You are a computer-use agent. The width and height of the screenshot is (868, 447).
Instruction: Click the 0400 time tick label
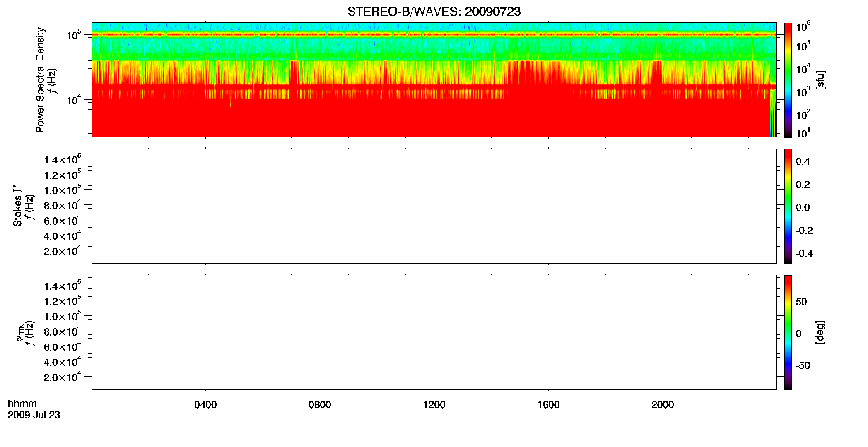coord(205,405)
